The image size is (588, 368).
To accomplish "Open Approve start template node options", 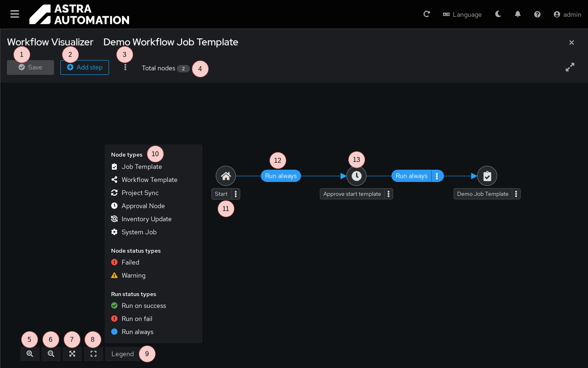I will (389, 194).
